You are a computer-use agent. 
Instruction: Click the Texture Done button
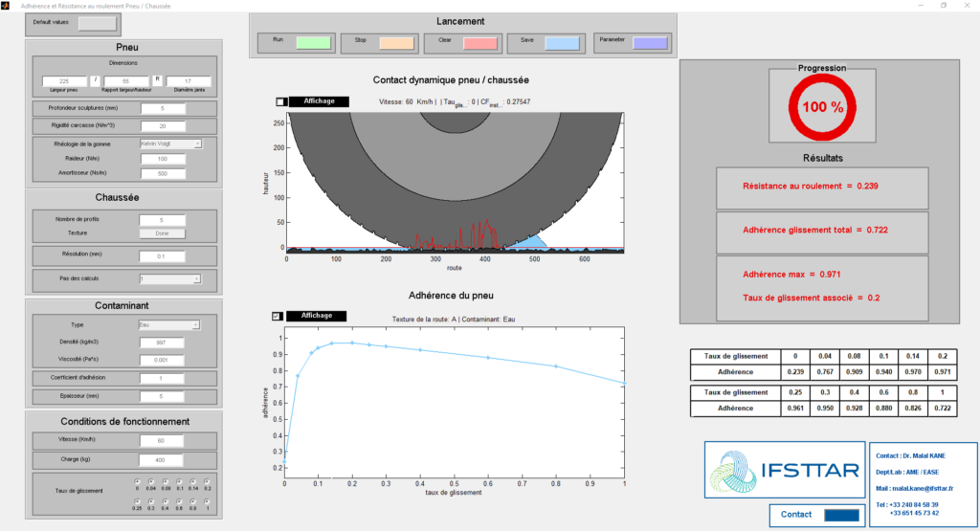[163, 233]
